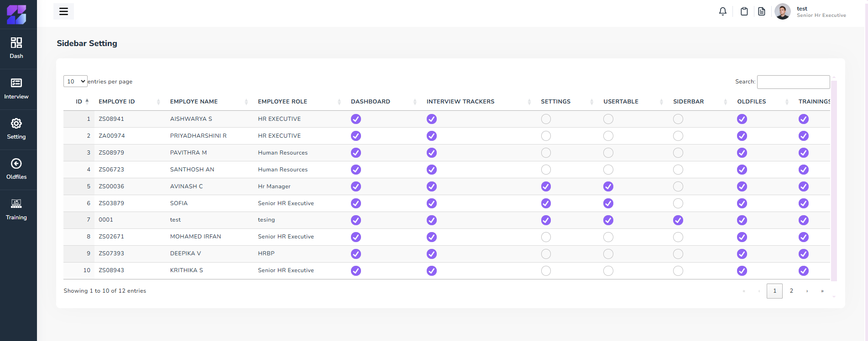This screenshot has height=341, width=868.
Task: Expand the entries per page dropdown
Action: click(x=75, y=82)
